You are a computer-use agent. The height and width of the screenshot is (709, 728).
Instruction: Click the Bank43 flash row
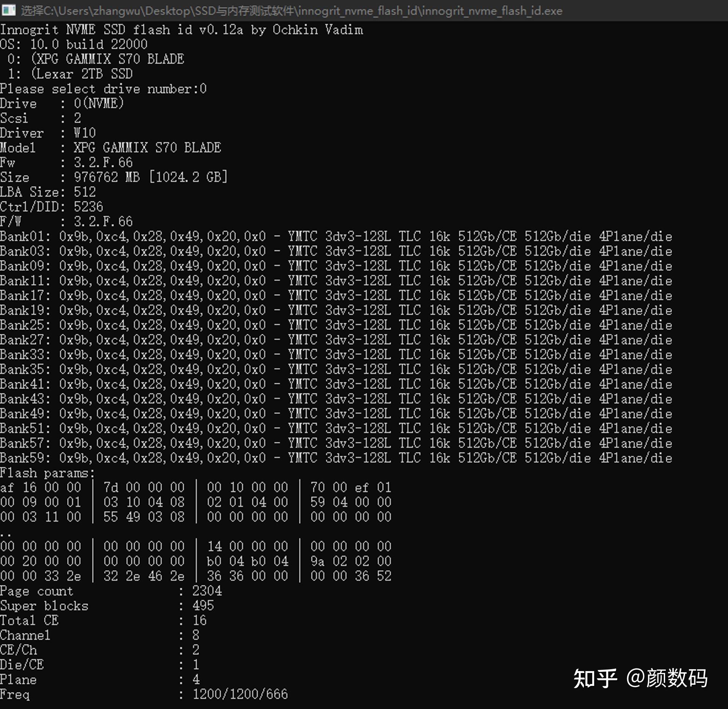tap(336, 399)
